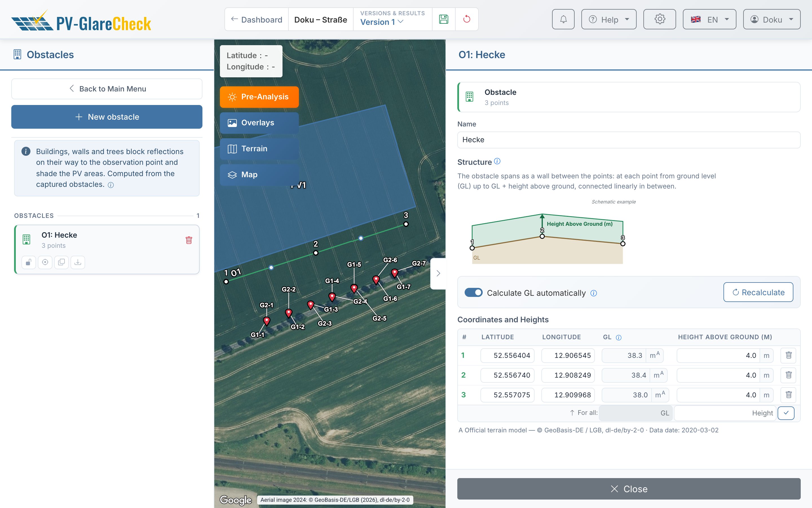Apply For all values with checkmark button
Screen dimensions: 812x508
786,413
